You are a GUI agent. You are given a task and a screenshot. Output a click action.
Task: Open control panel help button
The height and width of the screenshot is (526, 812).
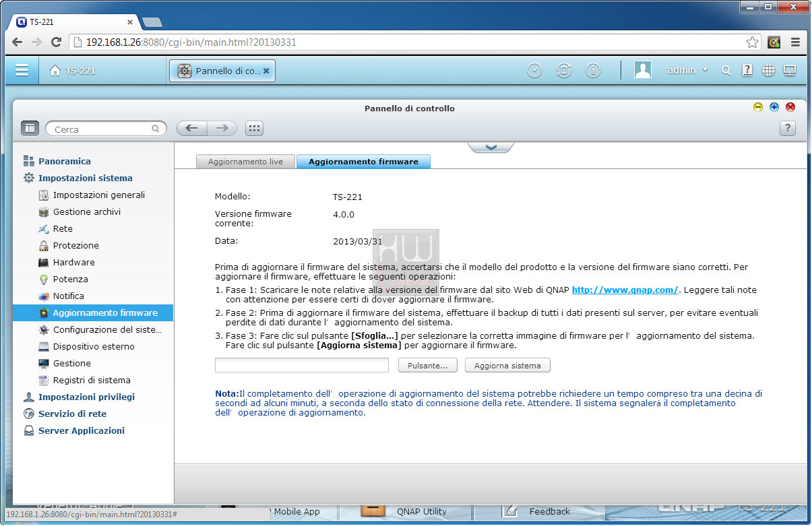[787, 129]
